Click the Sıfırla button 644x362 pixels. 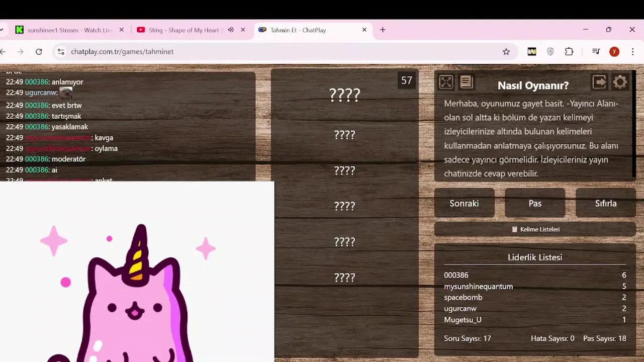(606, 203)
